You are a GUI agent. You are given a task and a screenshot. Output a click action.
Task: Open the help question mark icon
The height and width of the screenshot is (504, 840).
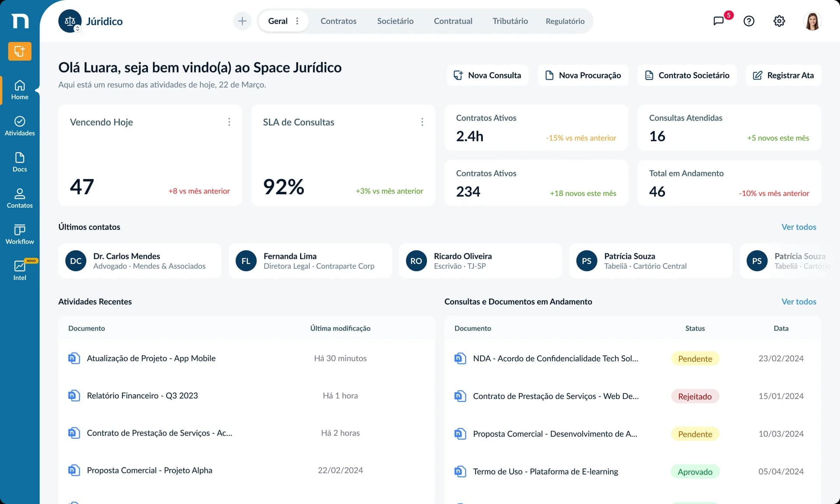(x=749, y=21)
